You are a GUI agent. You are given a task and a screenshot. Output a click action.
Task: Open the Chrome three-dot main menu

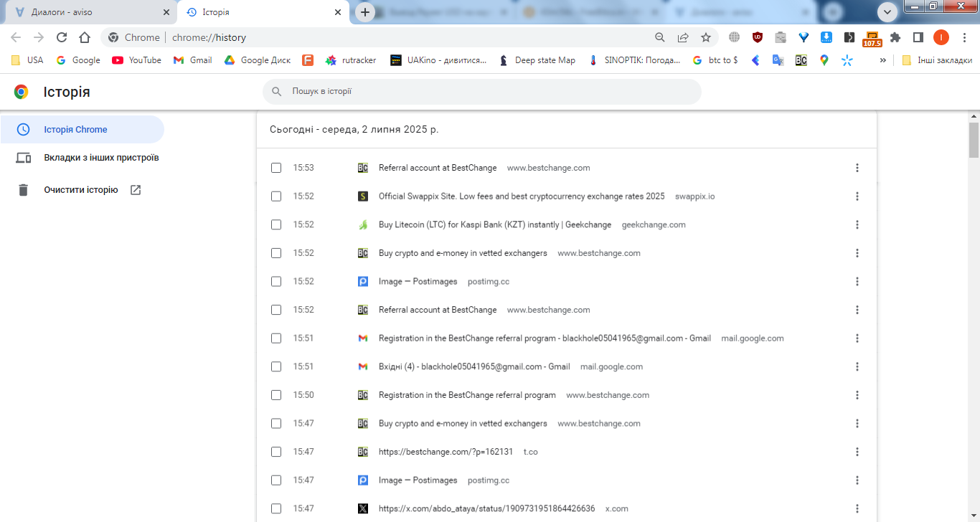(x=964, y=37)
